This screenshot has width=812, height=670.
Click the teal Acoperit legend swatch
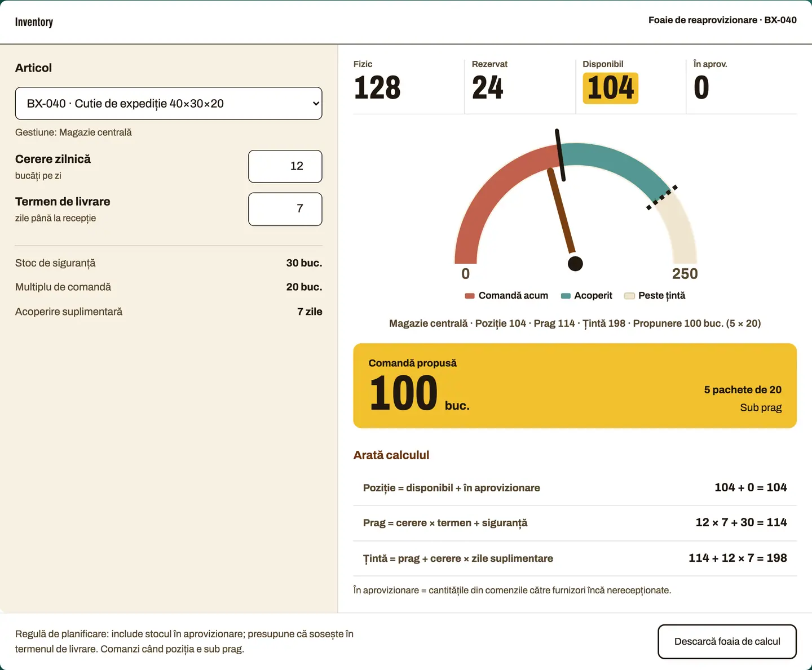point(566,296)
